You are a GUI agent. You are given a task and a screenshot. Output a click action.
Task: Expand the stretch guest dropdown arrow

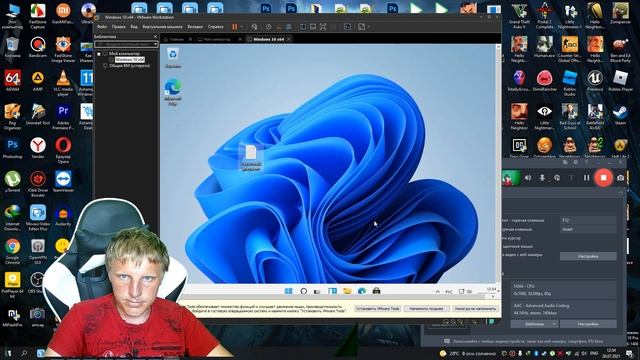[369, 27]
